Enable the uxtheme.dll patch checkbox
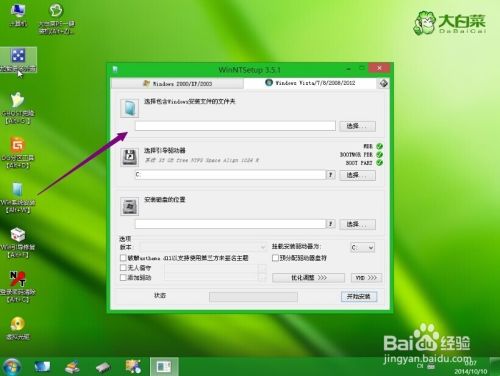This screenshot has width=500, height=376. pyautogui.click(x=123, y=258)
